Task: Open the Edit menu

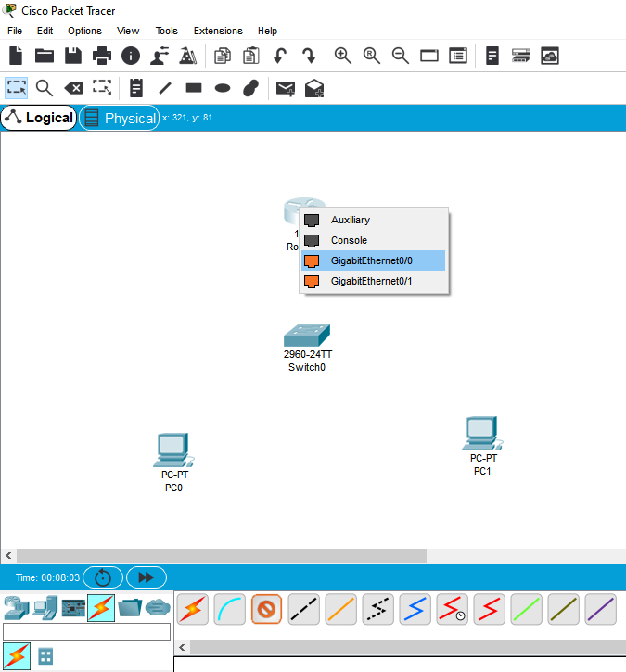Action: (x=45, y=31)
